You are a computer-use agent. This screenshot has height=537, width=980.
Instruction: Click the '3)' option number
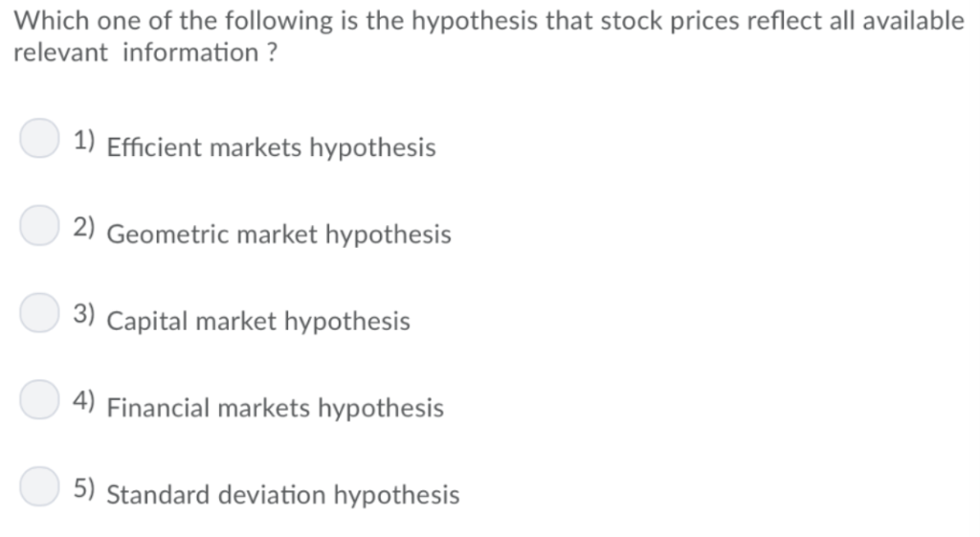coord(84,314)
